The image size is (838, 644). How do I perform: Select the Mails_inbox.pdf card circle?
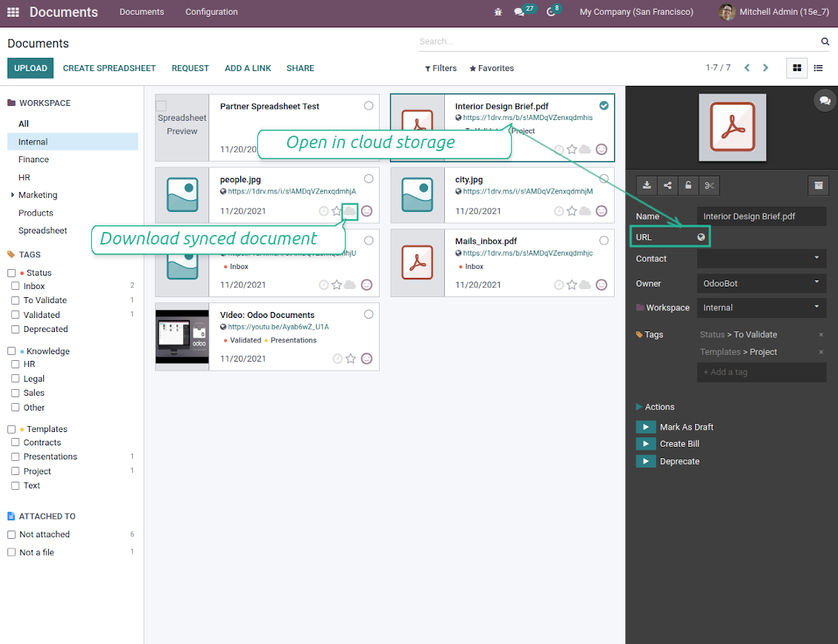tap(604, 240)
